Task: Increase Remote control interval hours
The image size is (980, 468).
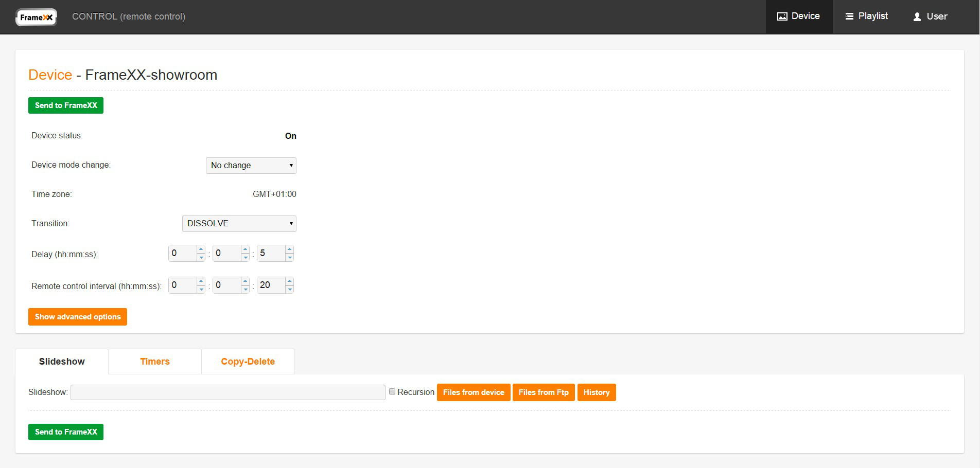Action: point(201,281)
